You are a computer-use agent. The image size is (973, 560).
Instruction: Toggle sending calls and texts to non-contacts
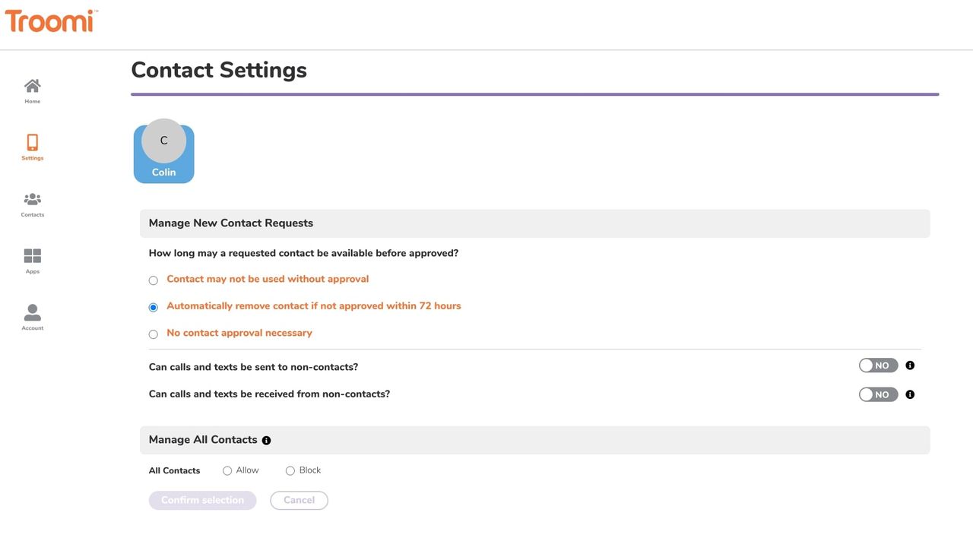879,365
